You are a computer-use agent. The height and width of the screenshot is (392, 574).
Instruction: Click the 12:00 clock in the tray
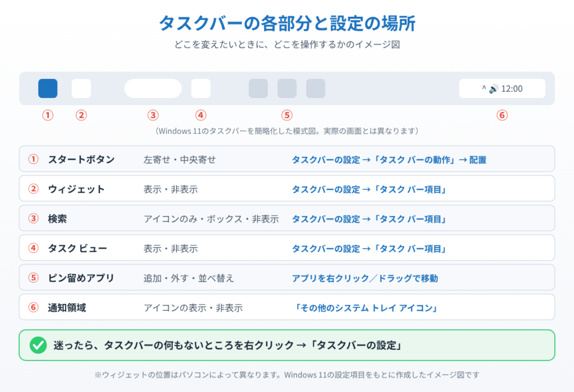coord(512,89)
